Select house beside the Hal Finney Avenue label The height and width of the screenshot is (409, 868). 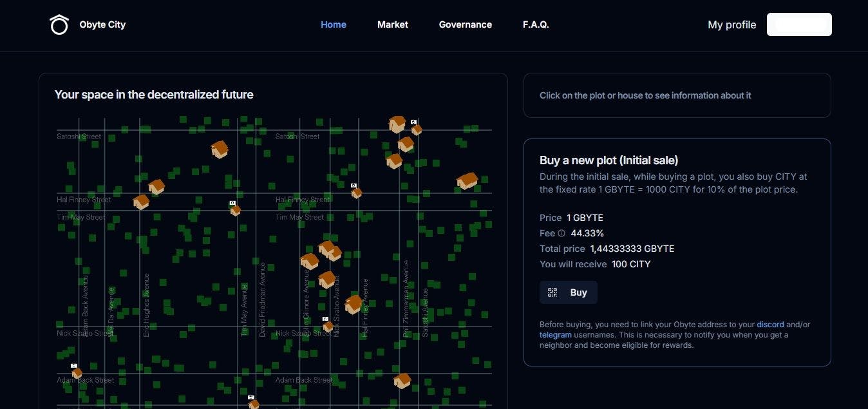[353, 304]
